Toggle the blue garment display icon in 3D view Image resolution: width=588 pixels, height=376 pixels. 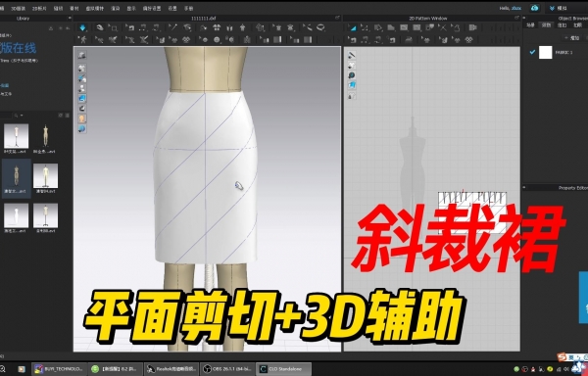tap(82, 99)
